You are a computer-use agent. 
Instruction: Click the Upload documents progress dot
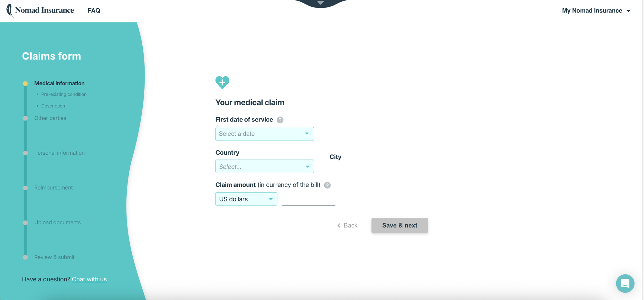tap(26, 222)
